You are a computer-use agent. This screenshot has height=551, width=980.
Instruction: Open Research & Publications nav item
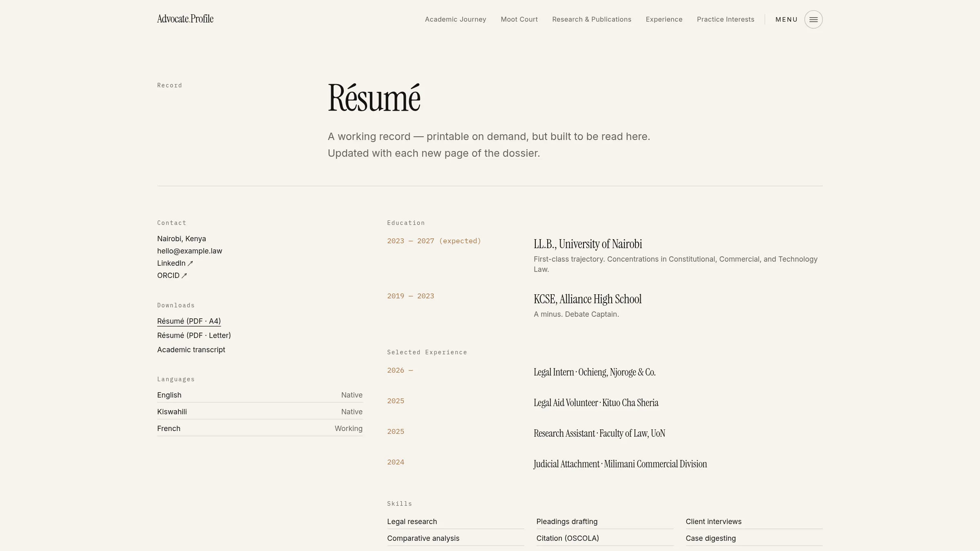point(592,19)
